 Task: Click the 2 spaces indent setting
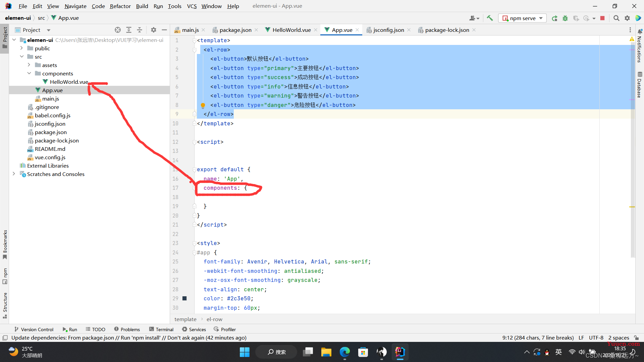click(619, 338)
